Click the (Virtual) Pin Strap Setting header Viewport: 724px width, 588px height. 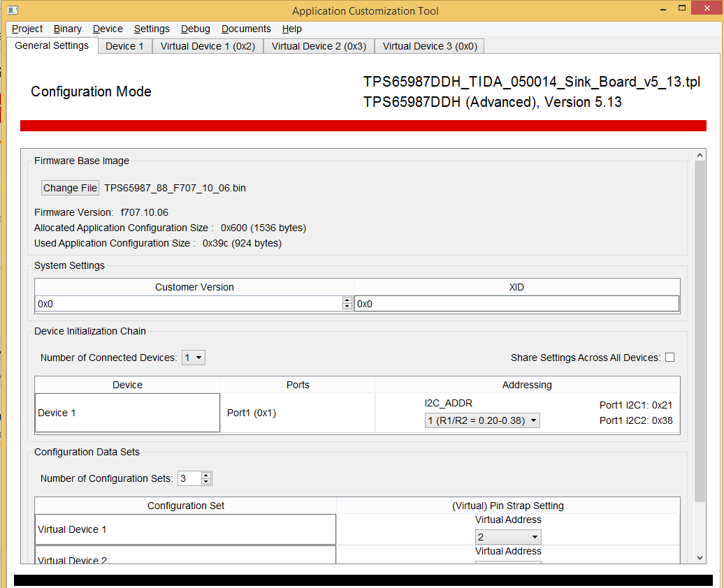click(508, 506)
